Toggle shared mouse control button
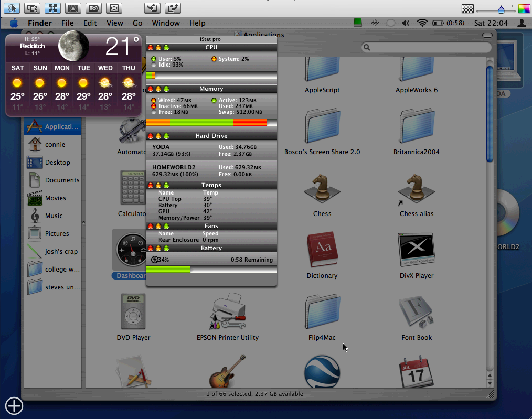The width and height of the screenshot is (532, 419). pyautogui.click(x=32, y=8)
